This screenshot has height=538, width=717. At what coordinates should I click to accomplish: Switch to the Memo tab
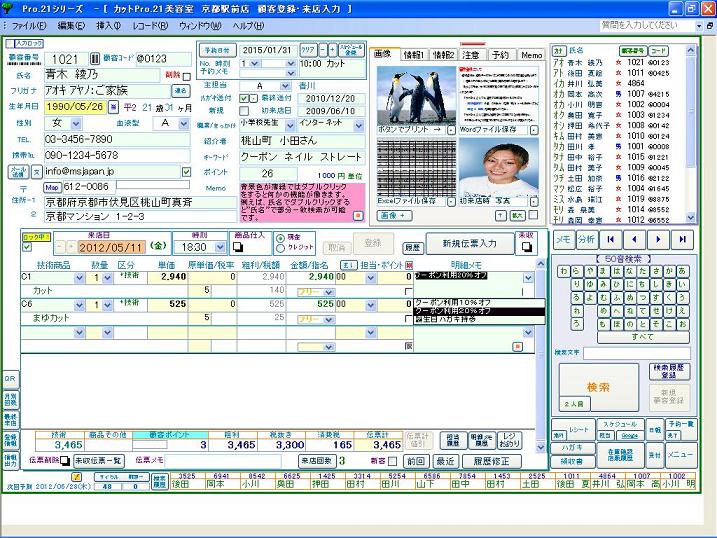point(532,55)
